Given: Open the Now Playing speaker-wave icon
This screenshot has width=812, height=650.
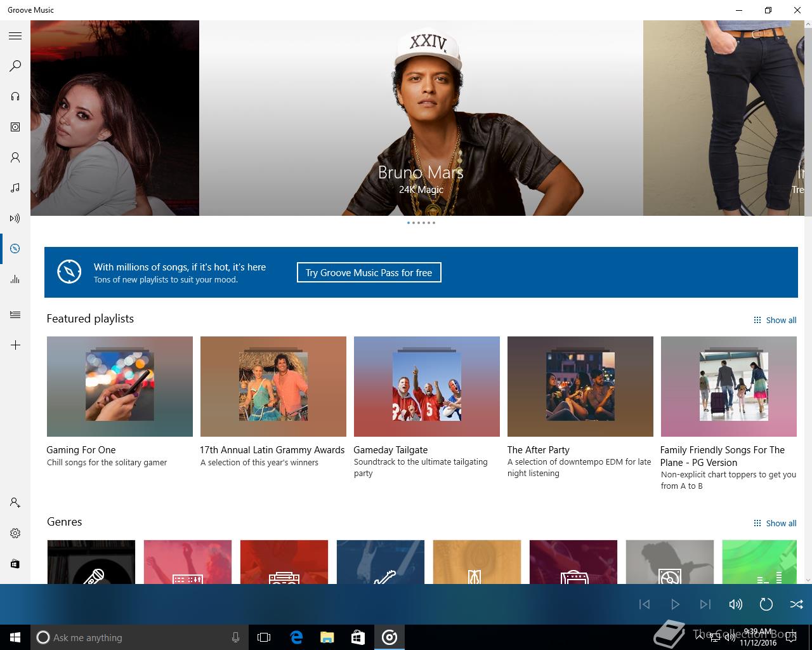Looking at the screenshot, I should click(x=15, y=218).
